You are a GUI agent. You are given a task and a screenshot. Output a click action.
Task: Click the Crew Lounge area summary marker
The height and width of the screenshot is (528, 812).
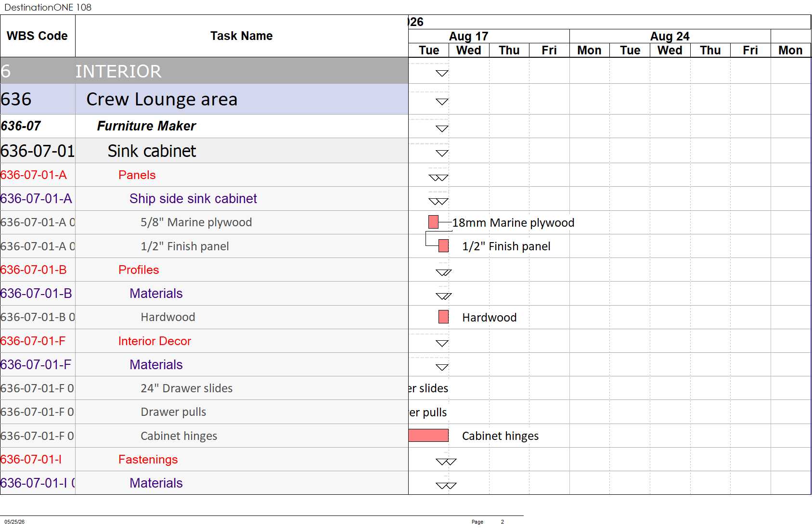[x=442, y=102]
